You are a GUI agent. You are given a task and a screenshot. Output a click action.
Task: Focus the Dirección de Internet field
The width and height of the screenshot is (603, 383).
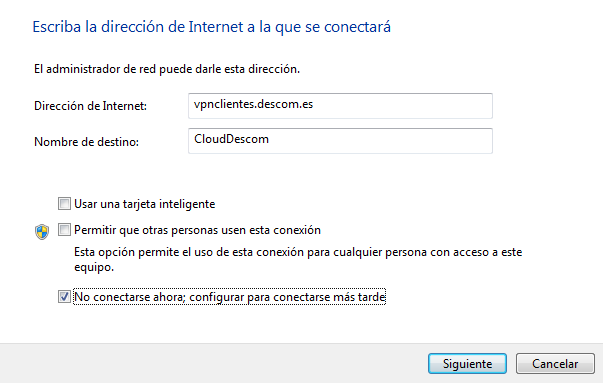coord(340,106)
